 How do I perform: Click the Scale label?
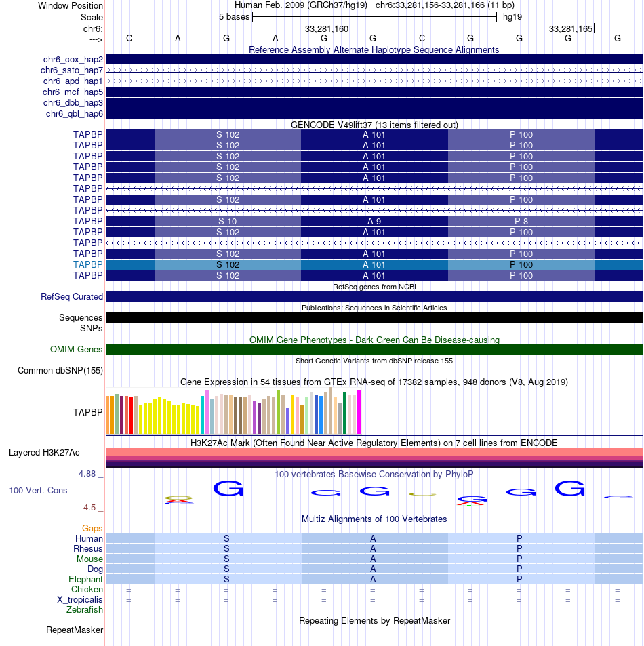coord(92,18)
